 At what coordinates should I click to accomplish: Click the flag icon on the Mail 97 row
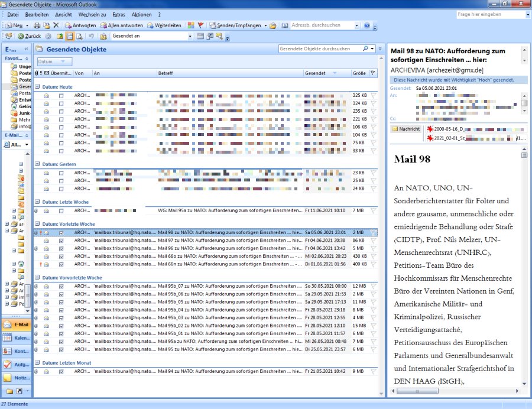click(x=373, y=241)
